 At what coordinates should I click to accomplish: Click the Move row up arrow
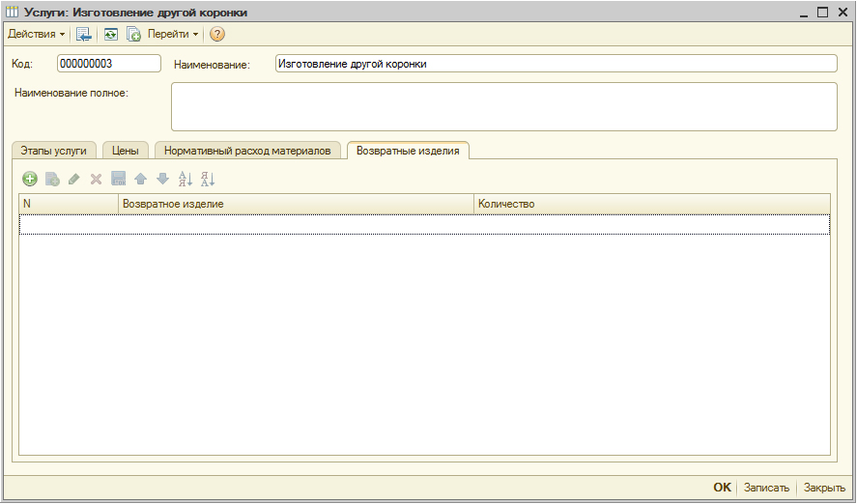click(x=140, y=179)
